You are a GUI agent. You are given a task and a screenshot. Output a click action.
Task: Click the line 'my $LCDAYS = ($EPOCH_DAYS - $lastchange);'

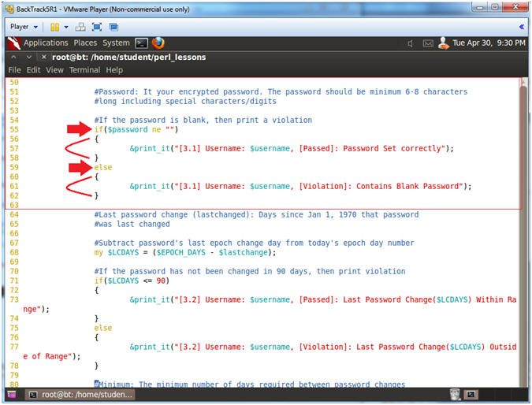click(185, 253)
